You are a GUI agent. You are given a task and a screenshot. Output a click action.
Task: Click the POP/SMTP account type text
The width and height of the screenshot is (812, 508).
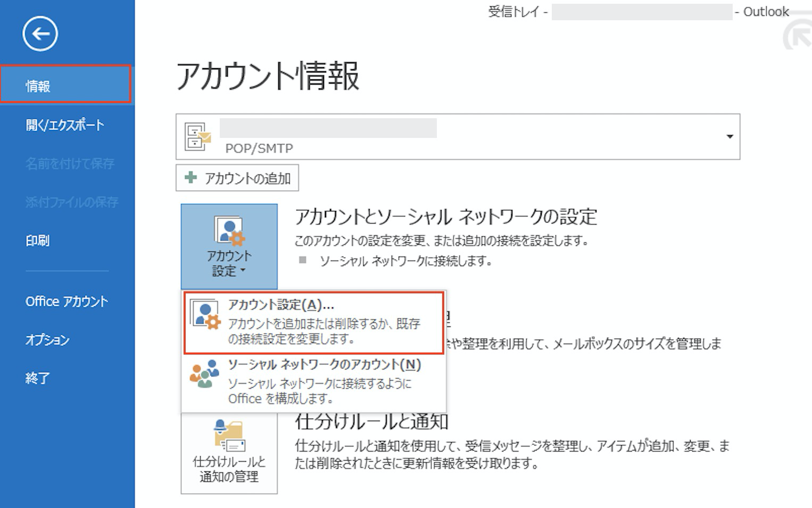pyautogui.click(x=259, y=149)
